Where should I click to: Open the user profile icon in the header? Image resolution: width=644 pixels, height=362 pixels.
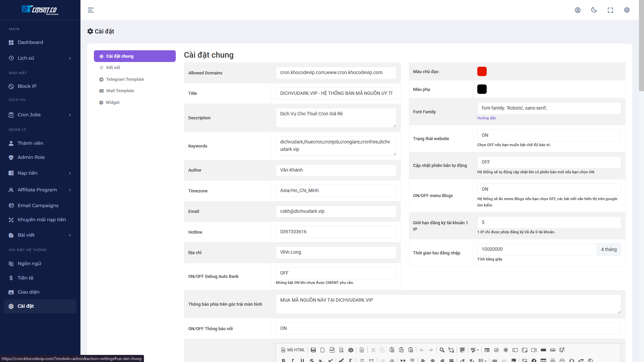[578, 10]
